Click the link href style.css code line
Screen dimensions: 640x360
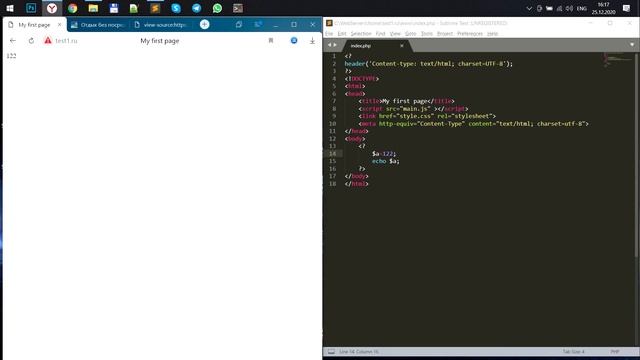[x=427, y=116]
